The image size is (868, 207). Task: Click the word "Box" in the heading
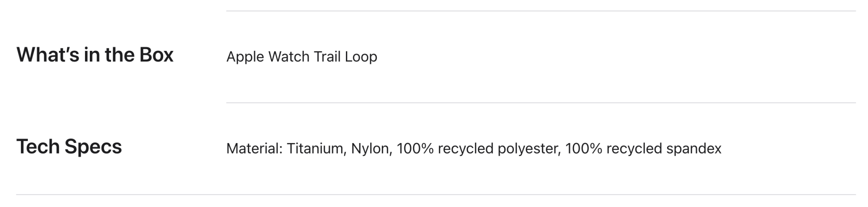tap(156, 55)
